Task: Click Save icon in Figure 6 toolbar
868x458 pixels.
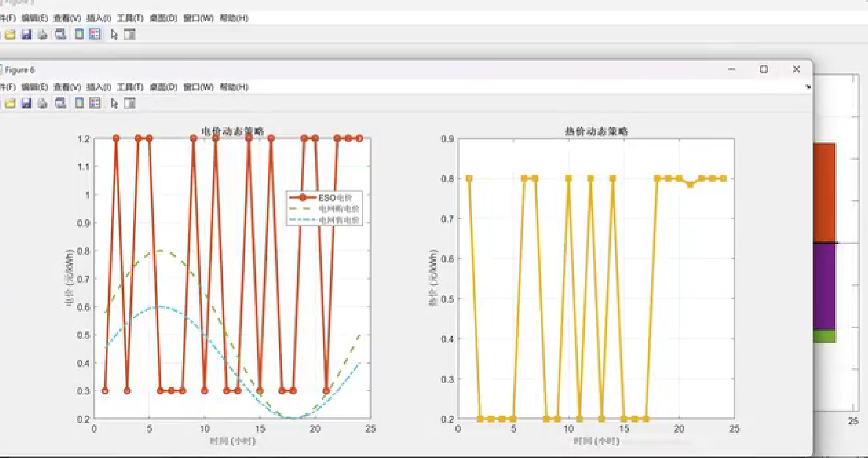Action: pos(26,103)
